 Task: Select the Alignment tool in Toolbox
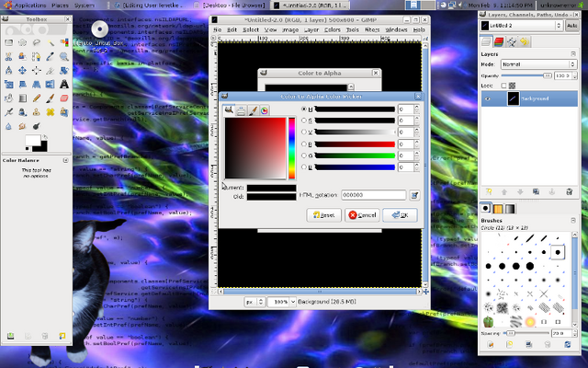[36, 70]
